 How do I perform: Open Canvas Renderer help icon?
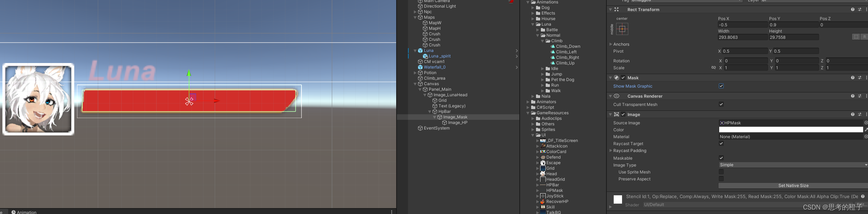[852, 96]
